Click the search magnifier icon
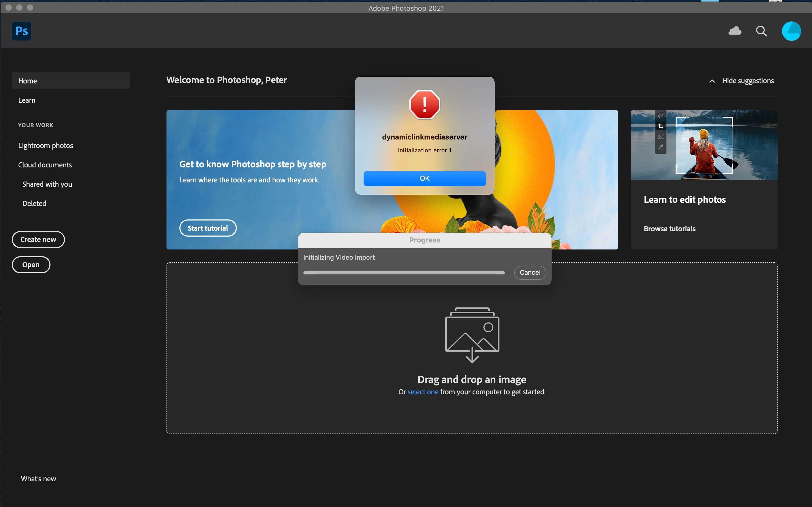812x507 pixels. [x=761, y=31]
